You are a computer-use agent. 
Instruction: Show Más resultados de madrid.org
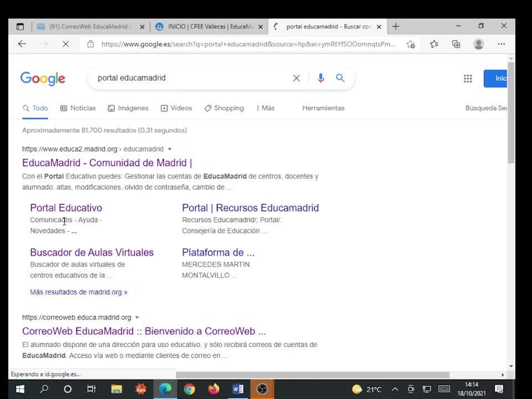[78, 292]
